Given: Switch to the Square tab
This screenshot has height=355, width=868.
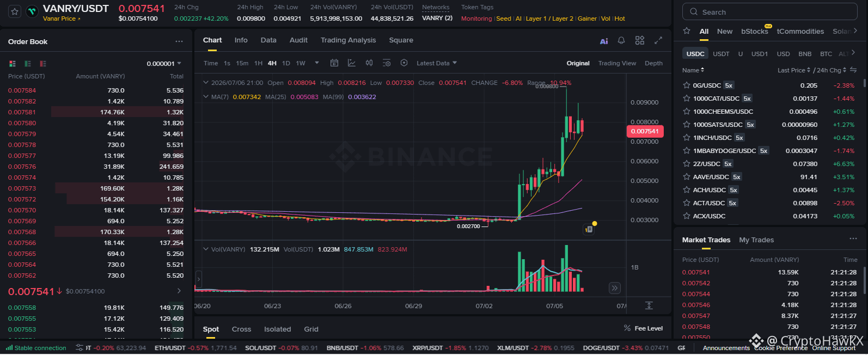Looking at the screenshot, I should pos(401,40).
